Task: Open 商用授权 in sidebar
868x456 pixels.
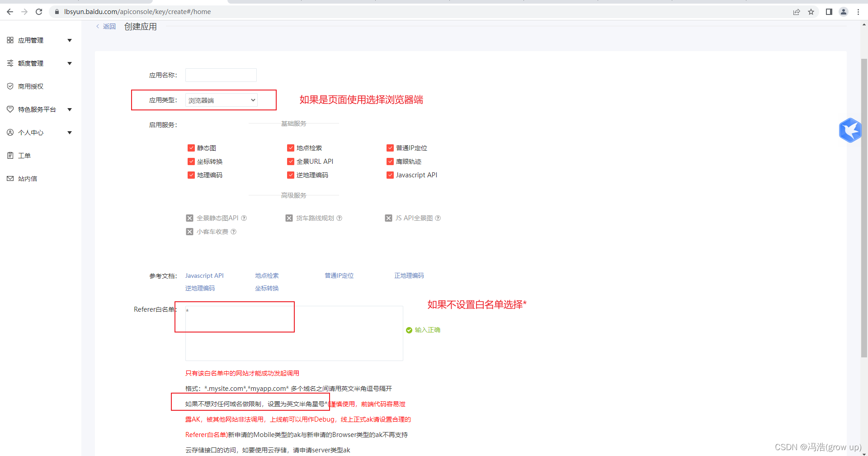Action: [31, 86]
